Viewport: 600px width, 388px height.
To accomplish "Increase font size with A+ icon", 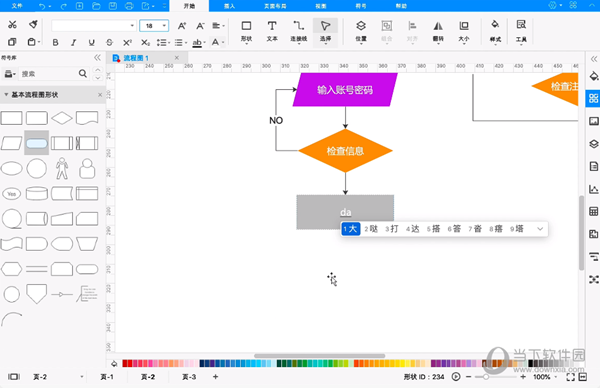I will 182,26.
